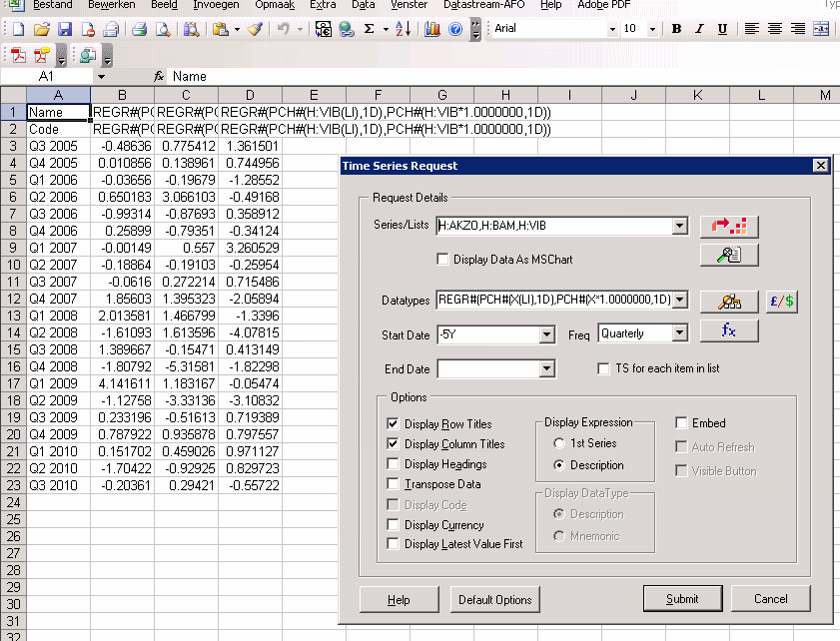This screenshot has width=840, height=641.
Task: Click the Euro conversion icon
Action: pos(323,29)
